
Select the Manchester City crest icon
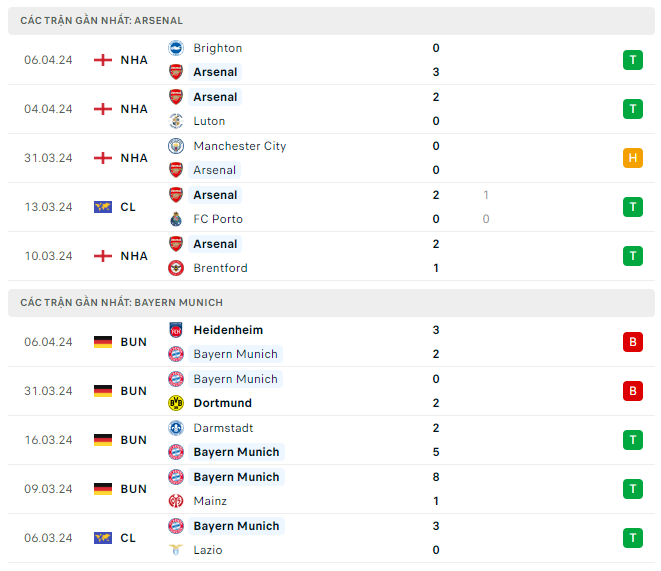coord(176,146)
